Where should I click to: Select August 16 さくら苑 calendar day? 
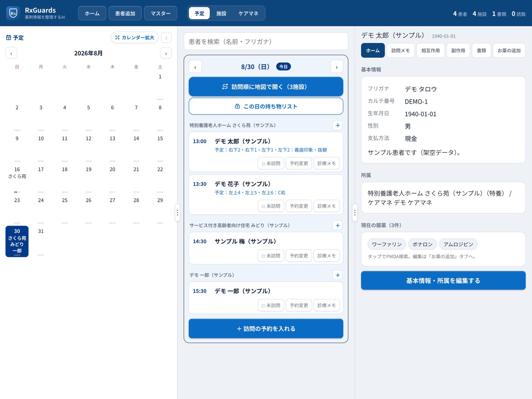click(17, 179)
